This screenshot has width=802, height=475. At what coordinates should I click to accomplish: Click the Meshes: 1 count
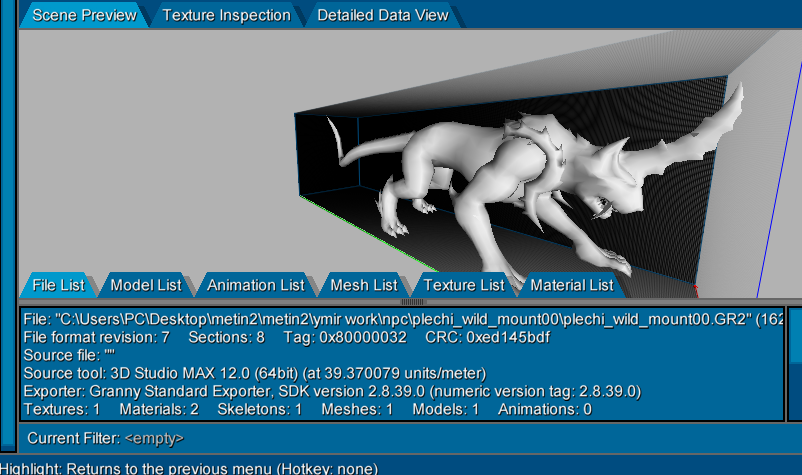pos(357,410)
